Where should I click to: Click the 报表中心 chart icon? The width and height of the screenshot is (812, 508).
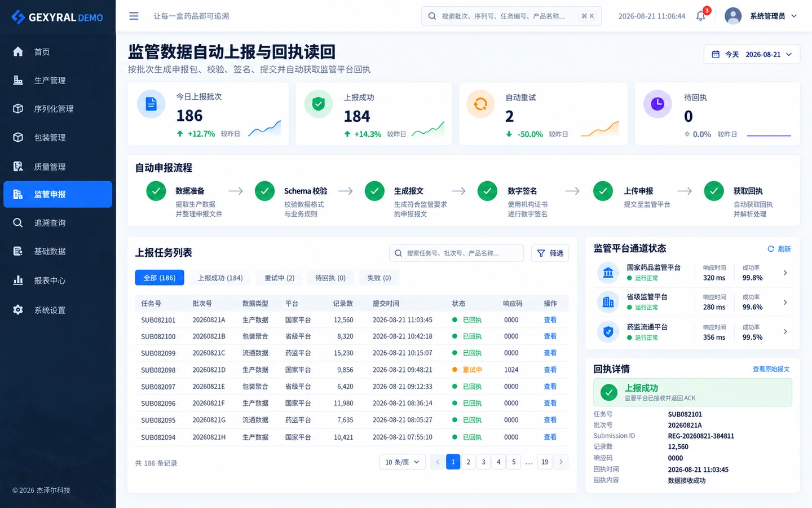[18, 280]
